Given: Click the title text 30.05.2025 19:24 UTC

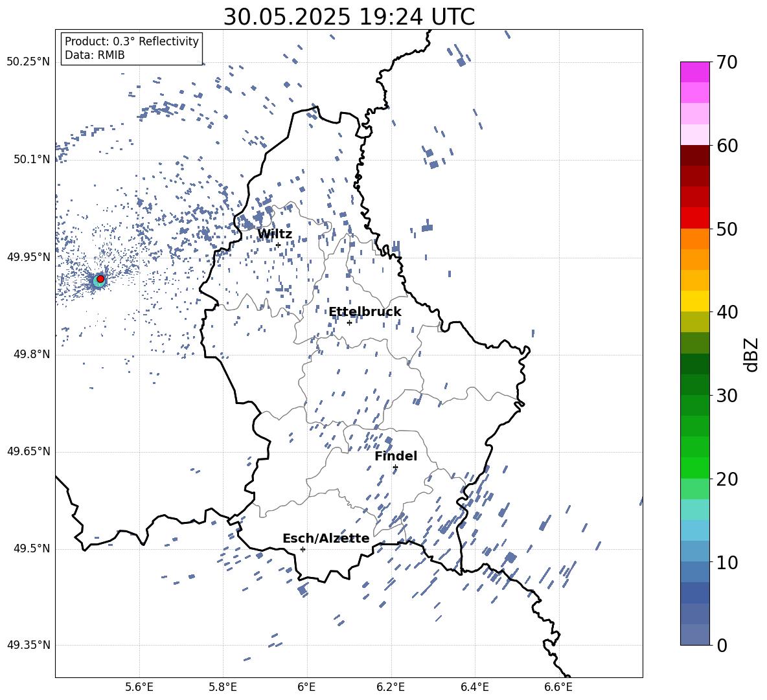Looking at the screenshot, I should click(x=349, y=17).
